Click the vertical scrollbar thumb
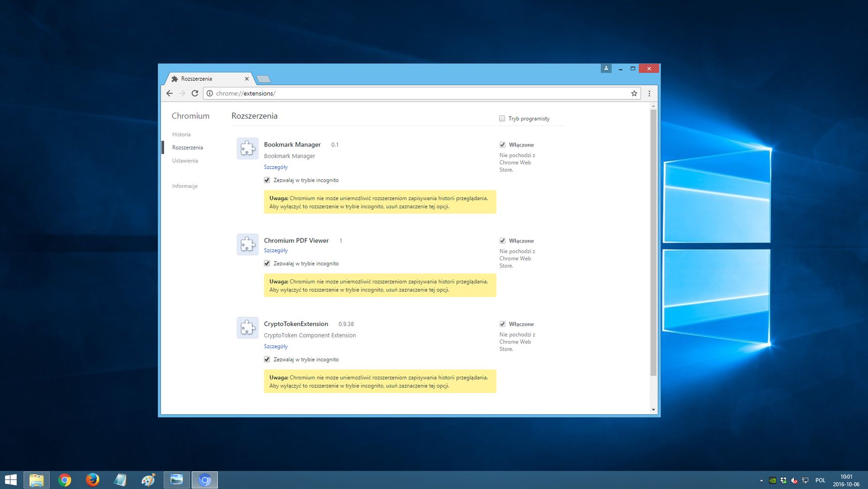 point(654,242)
